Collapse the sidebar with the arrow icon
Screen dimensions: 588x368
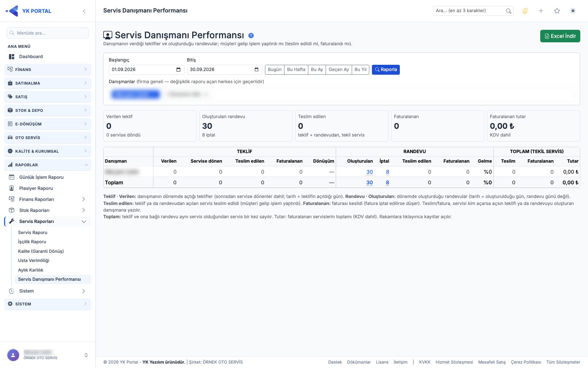click(x=84, y=11)
